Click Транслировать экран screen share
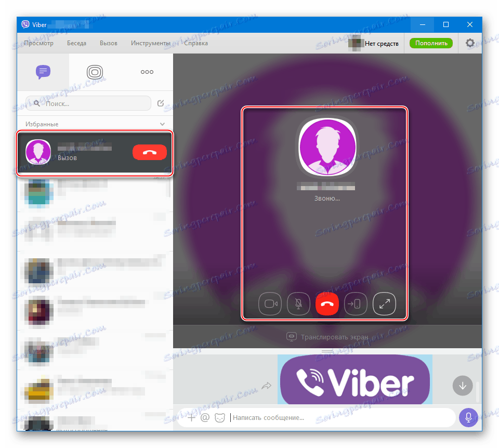This screenshot has width=499, height=448. [x=327, y=337]
